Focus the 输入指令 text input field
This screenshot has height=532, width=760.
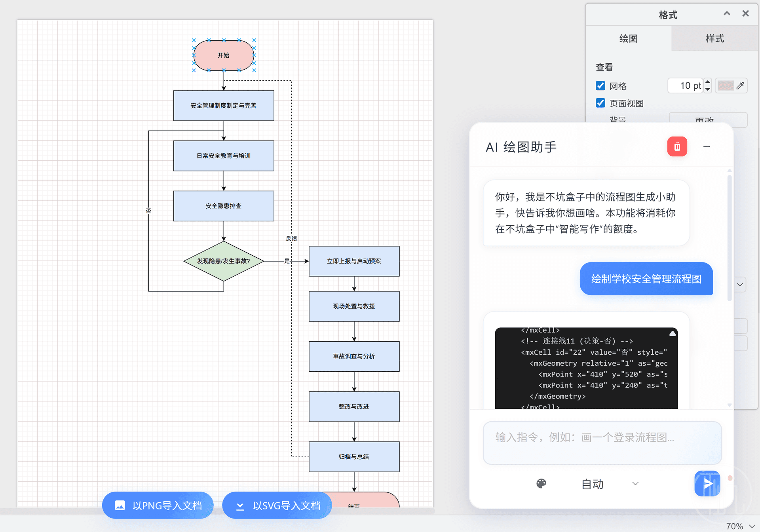[602, 443]
